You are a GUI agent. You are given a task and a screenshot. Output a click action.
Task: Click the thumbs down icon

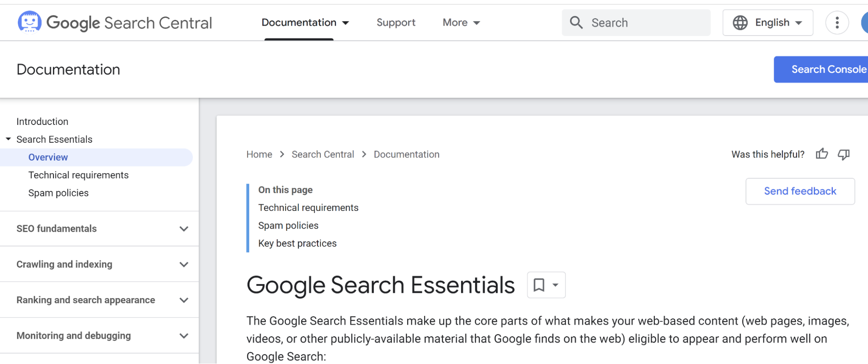click(844, 154)
